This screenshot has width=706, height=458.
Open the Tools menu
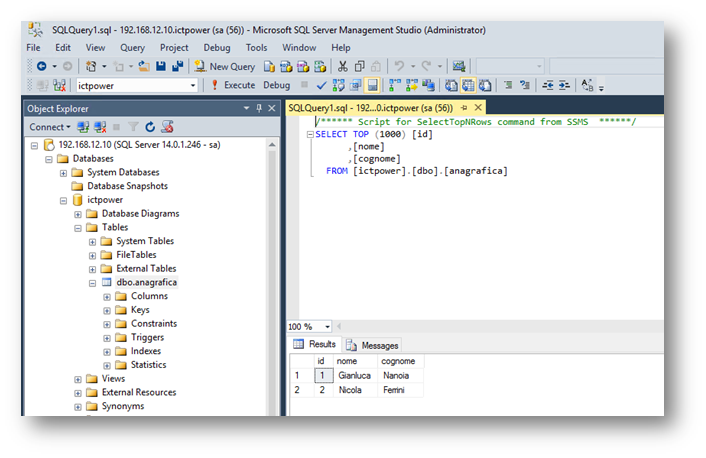[256, 47]
